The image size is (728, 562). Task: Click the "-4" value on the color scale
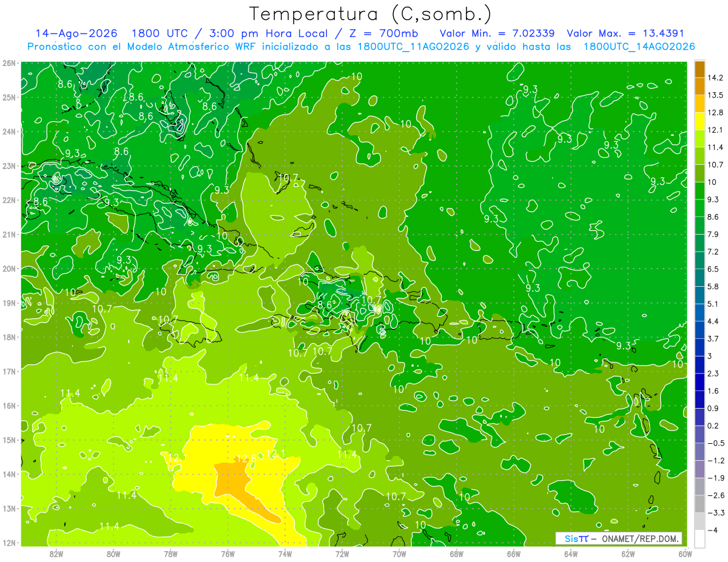(x=712, y=530)
